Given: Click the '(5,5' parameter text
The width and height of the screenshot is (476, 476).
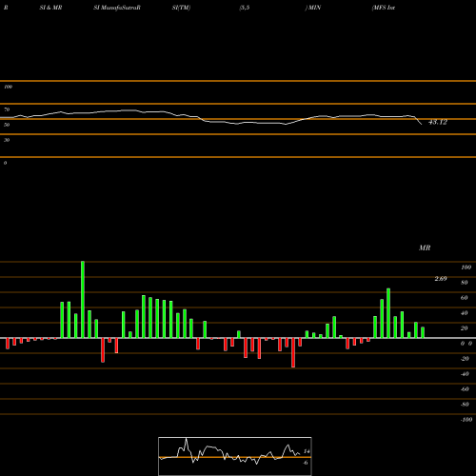Looking at the screenshot, I should (245, 8).
